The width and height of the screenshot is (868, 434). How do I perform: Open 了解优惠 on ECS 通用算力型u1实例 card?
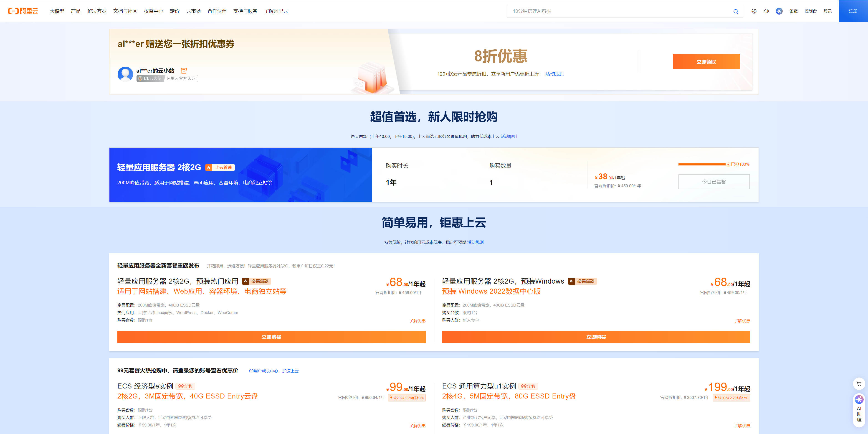742,426
